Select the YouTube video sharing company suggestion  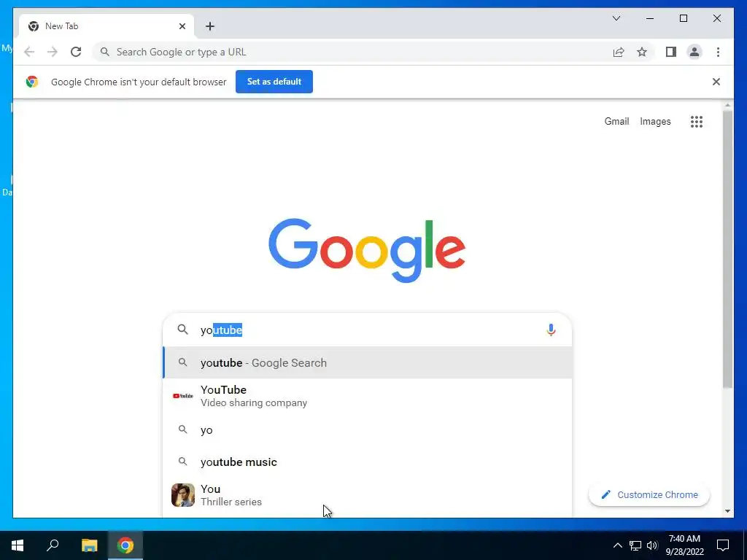(x=368, y=396)
